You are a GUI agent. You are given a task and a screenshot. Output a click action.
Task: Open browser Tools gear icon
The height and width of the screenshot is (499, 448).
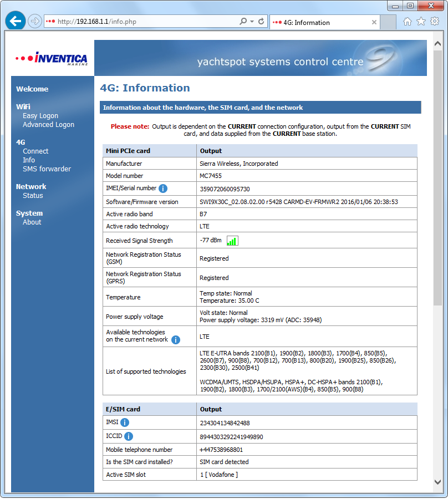[435, 21]
